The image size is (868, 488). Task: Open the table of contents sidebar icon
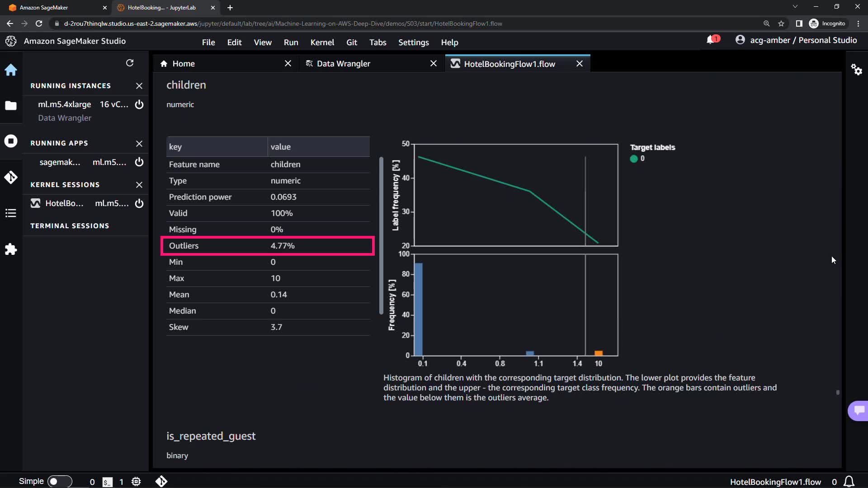(x=11, y=213)
